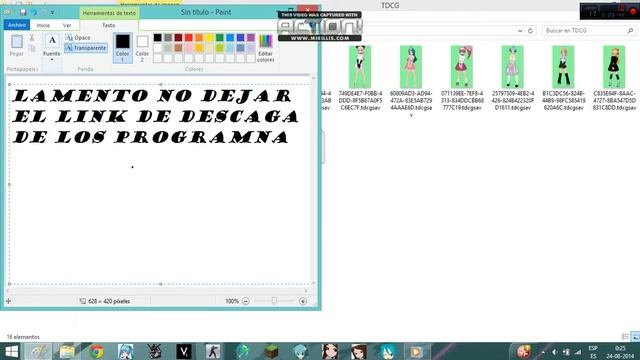
Task: Select the Color 1 button
Action: pos(122,48)
